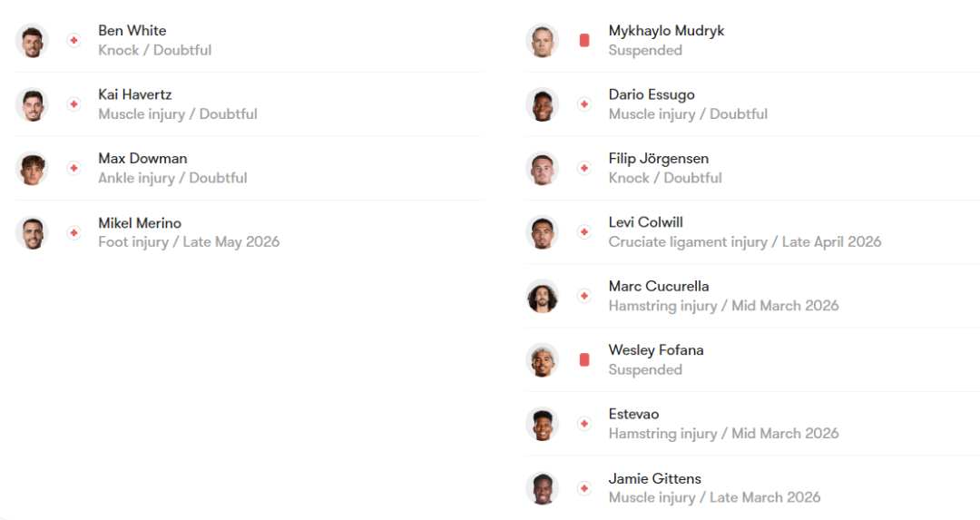Click Jamie Gittens' injury cross icon
The image size is (980, 520).
[x=584, y=488]
